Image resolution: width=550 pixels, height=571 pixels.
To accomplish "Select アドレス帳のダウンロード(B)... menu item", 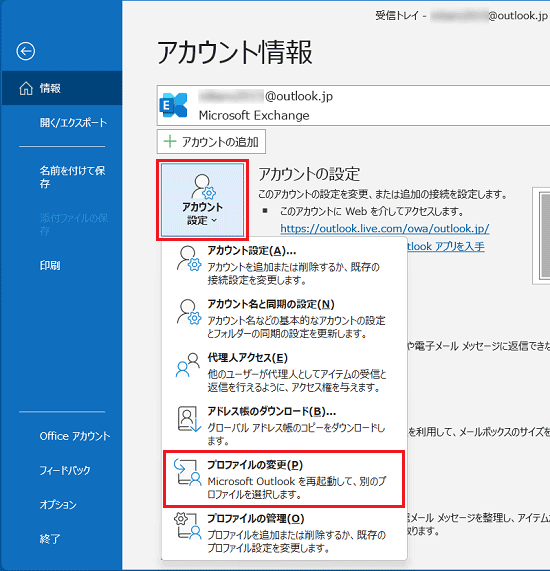I will pyautogui.click(x=284, y=425).
